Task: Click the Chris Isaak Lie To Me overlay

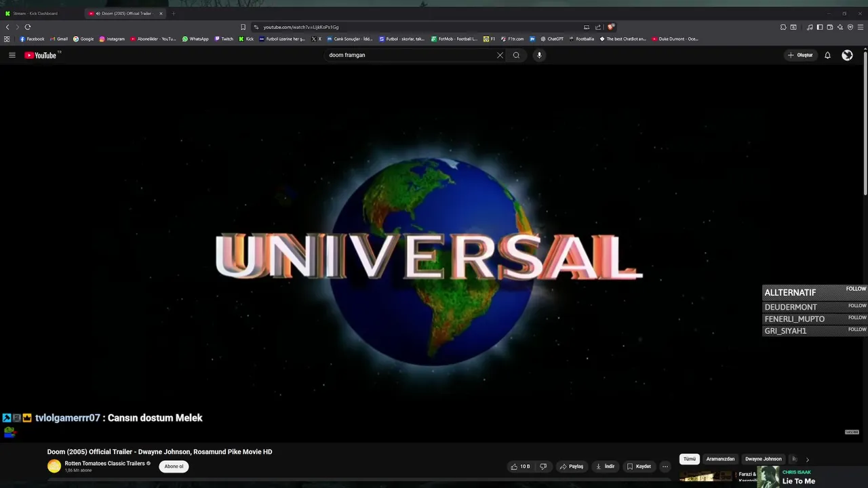Action: click(x=812, y=477)
